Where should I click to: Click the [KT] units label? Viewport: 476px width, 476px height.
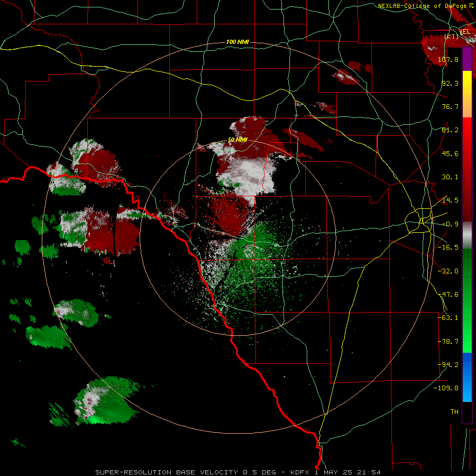point(452,36)
